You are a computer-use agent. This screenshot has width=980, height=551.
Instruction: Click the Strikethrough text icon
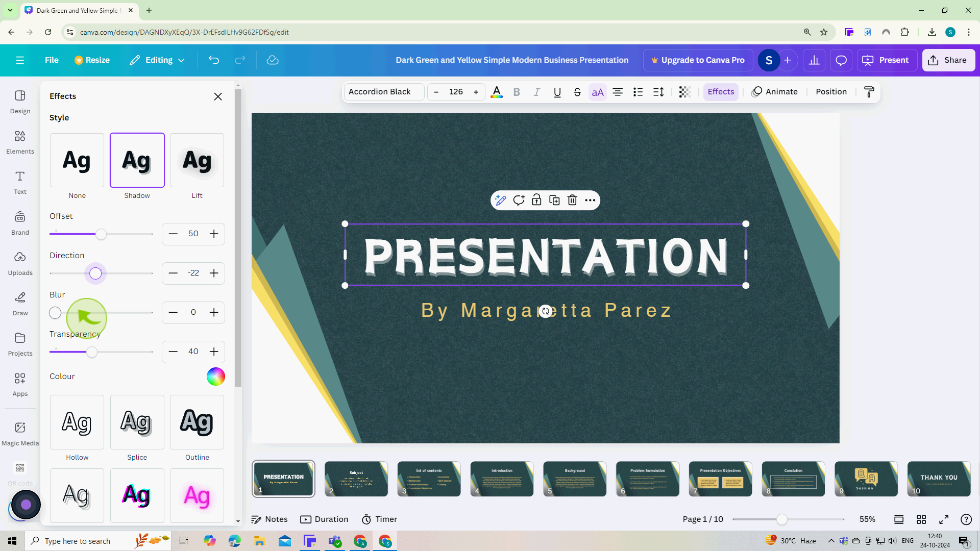pos(577,91)
